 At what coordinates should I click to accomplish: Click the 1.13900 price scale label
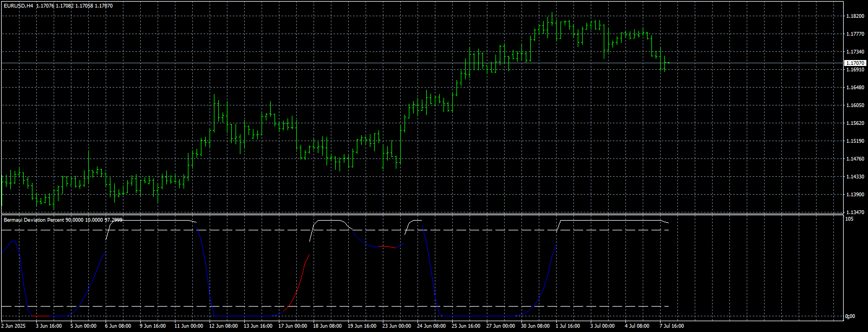tap(855, 195)
